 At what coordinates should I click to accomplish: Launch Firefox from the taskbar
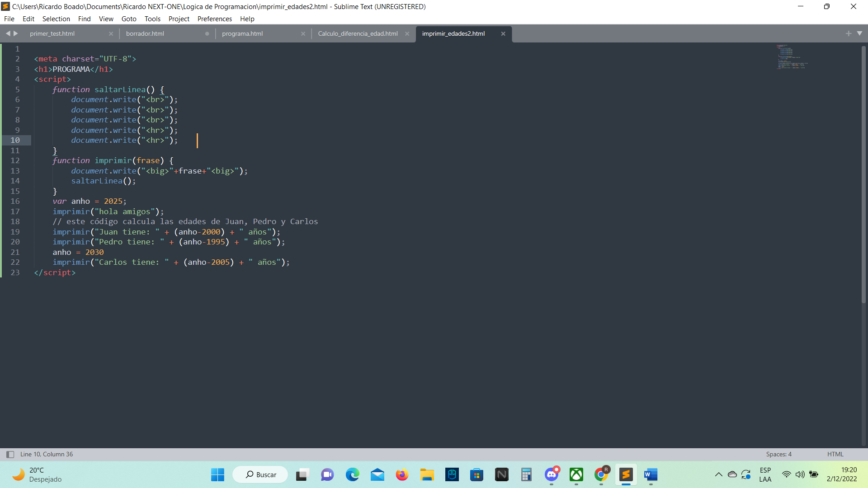click(402, 474)
